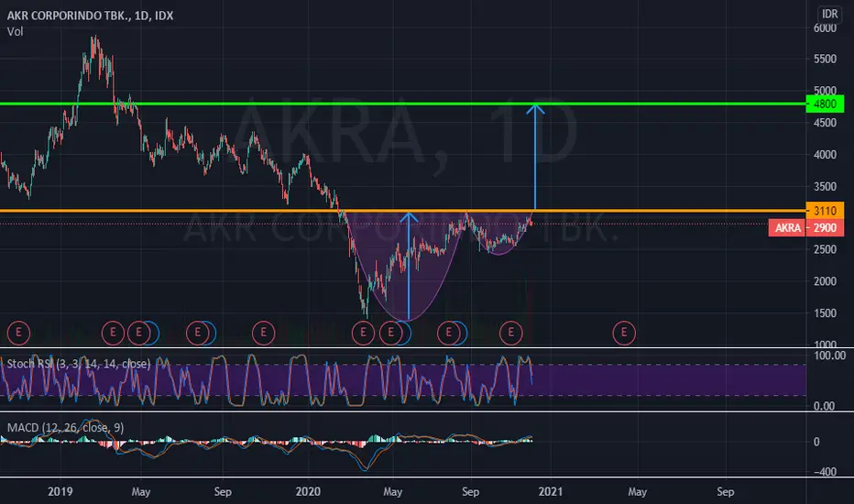This screenshot has height=504, width=854.
Task: Select the Stoch RSI (3, 3, 14, 14, close) legend
Action: pyautogui.click(x=79, y=364)
